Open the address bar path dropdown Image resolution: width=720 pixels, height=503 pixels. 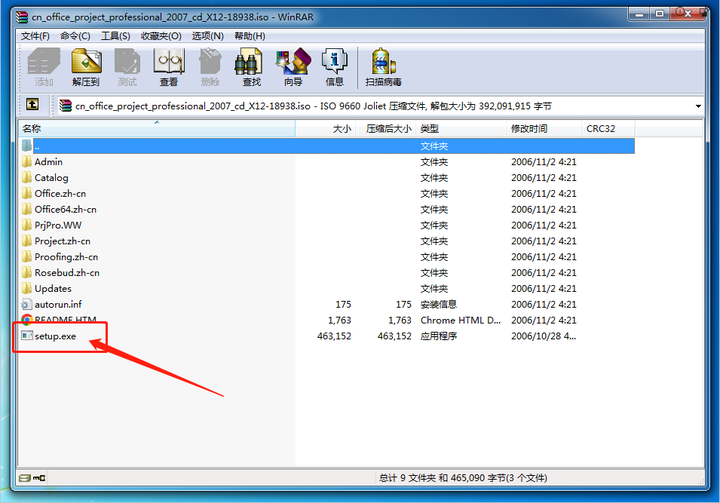[698, 106]
